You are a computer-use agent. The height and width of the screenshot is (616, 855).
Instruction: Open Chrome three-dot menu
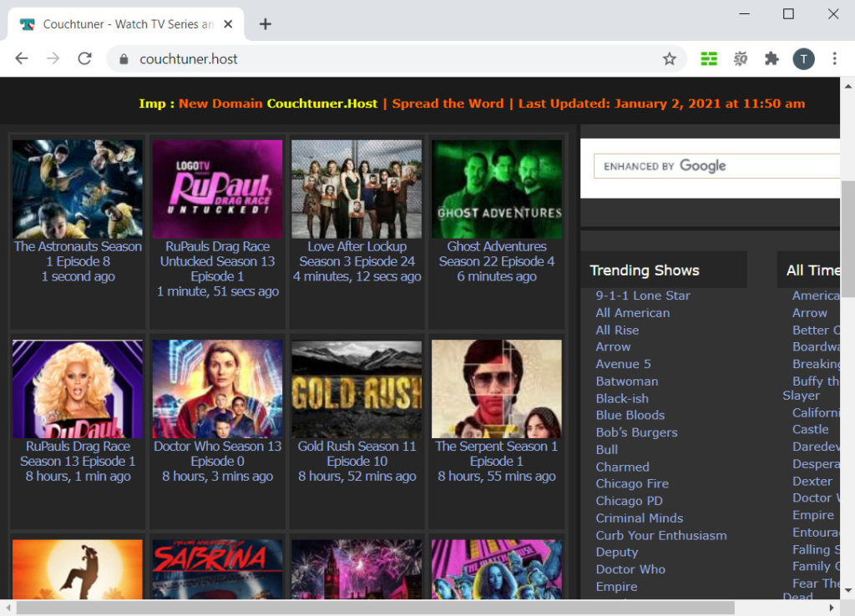[x=834, y=59]
